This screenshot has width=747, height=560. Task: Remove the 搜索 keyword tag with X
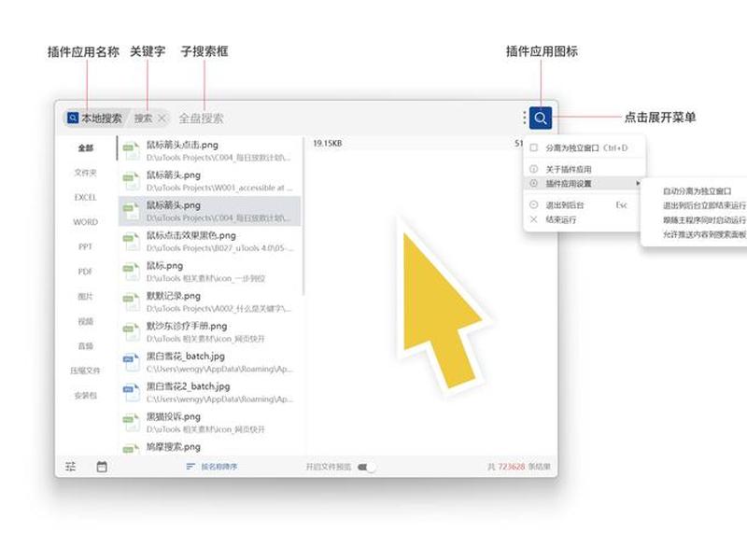coord(162,119)
